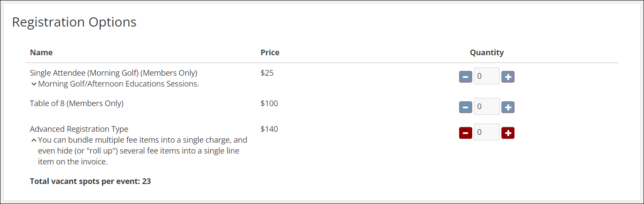Viewport: 644px width, 204px height.
Task: Focus Table of 8 quantity field
Action: [486, 107]
